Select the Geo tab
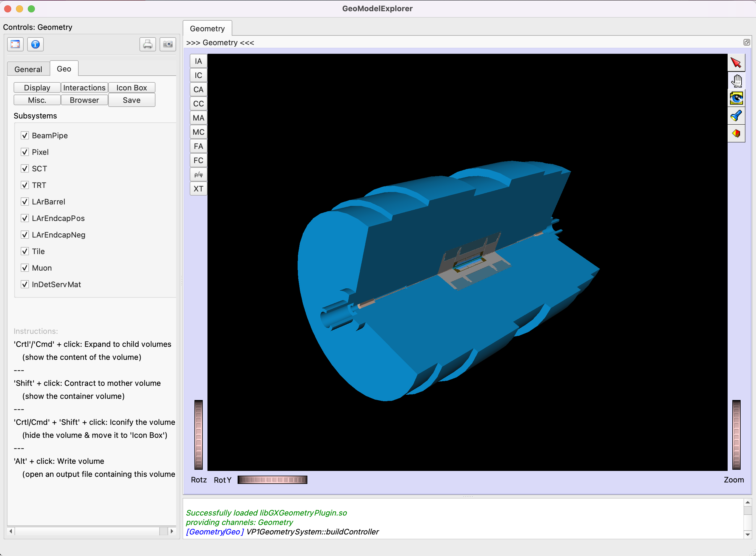This screenshot has height=556, width=756. (x=64, y=69)
